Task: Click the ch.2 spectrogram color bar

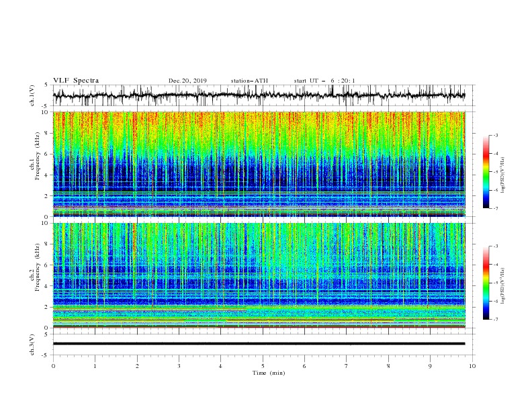Action: click(x=486, y=283)
